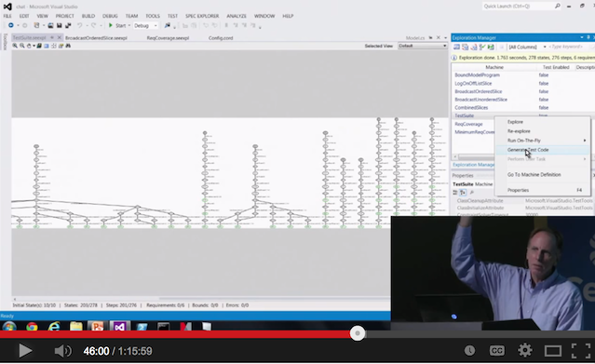595x364 pixels.
Task: Click the Chrome icon in the taskbar
Action: (33, 327)
